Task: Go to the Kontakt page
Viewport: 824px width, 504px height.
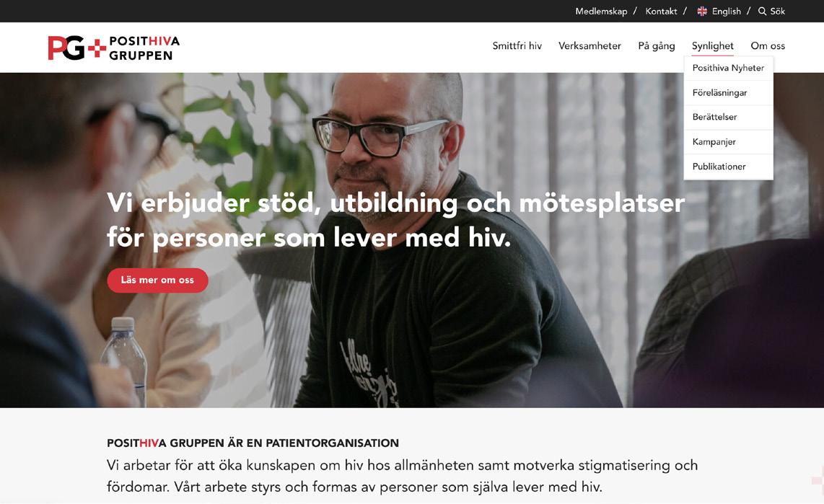Action: click(x=661, y=11)
